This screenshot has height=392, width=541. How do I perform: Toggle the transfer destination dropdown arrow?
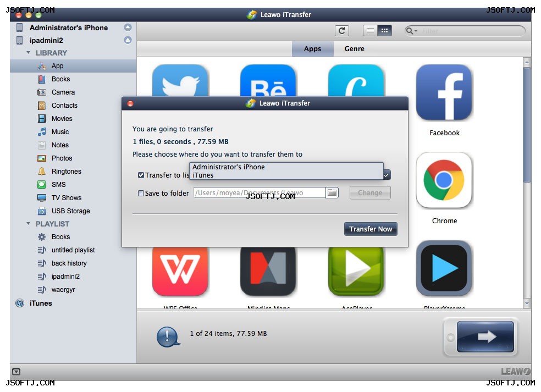click(387, 175)
